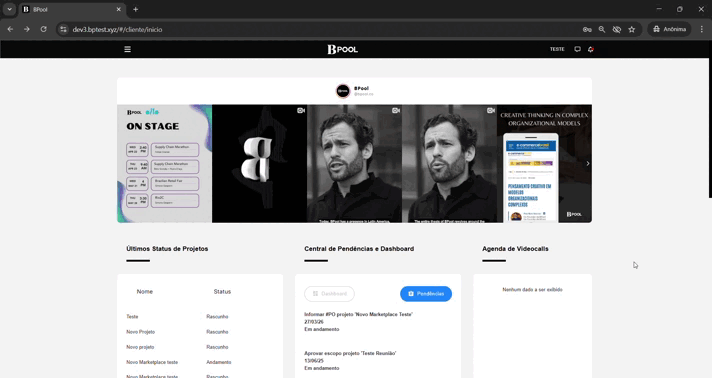Open Novo Marketplace teste with Andamento status
Viewport: 712px width, 378px height.
[x=152, y=362]
